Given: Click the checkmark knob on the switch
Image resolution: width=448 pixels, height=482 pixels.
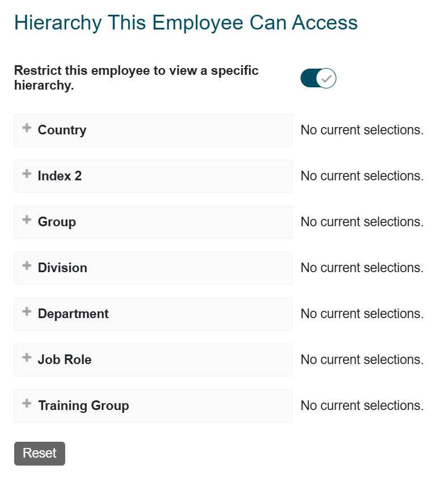Looking at the screenshot, I should tap(326, 78).
